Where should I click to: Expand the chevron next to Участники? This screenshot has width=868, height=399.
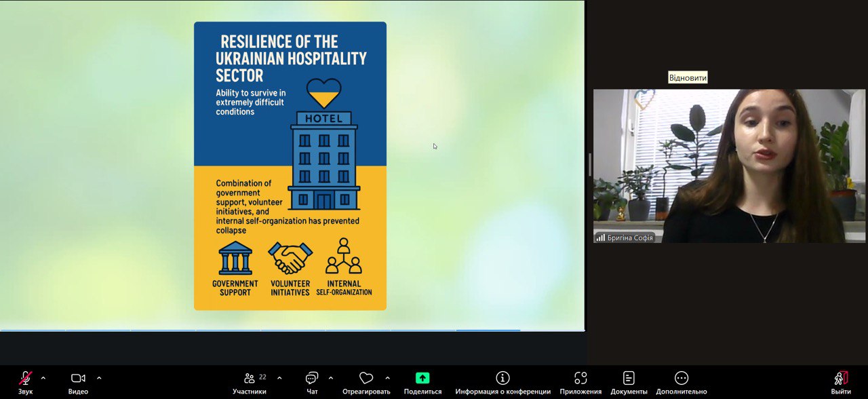(x=279, y=378)
